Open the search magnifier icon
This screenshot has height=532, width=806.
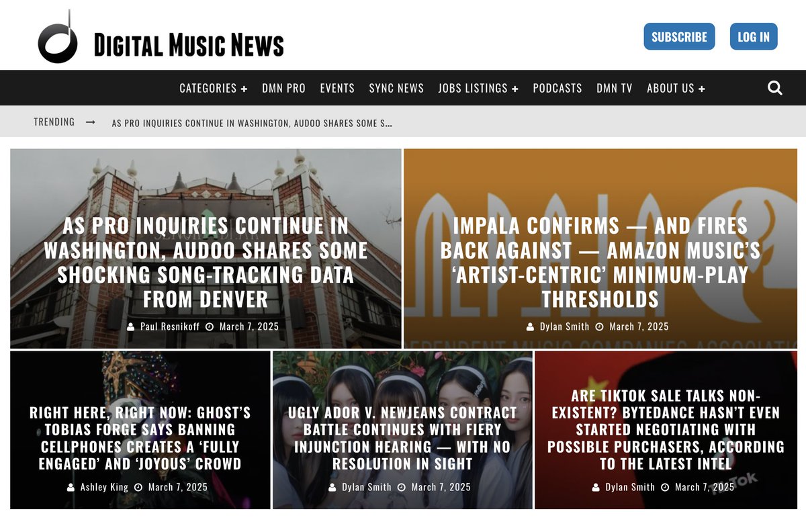point(774,87)
